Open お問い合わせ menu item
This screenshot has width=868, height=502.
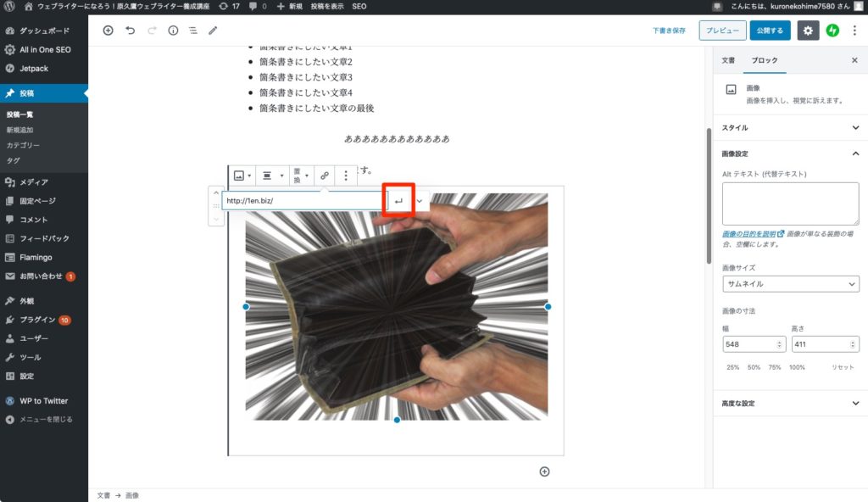coord(44,276)
